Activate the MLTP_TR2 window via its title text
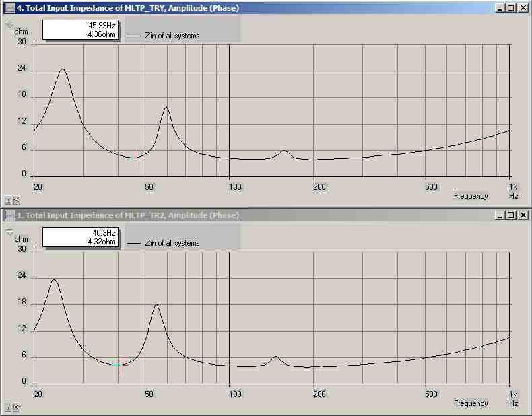The image size is (532, 416). [x=128, y=215]
